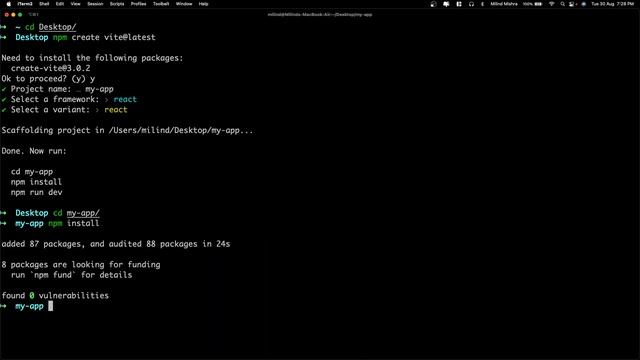The height and width of the screenshot is (360, 640).
Task: Open the Scripts menu
Action: [x=117, y=4]
